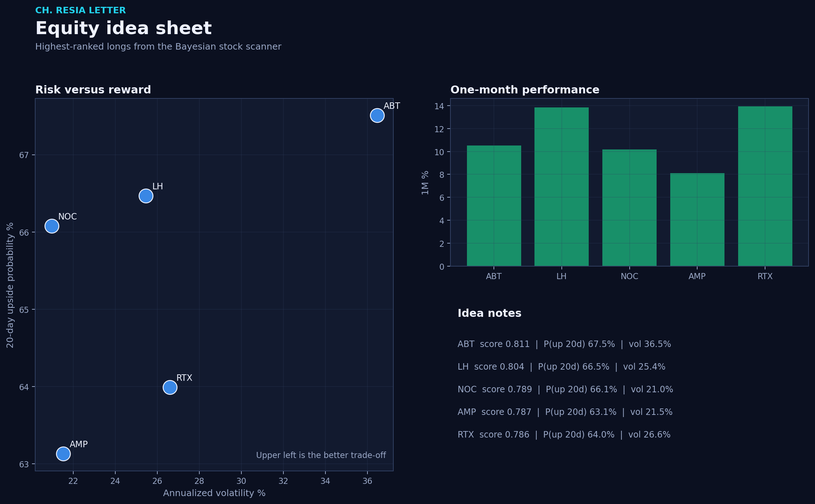Click the '20-day upside probability %' axis label

pos(10,285)
